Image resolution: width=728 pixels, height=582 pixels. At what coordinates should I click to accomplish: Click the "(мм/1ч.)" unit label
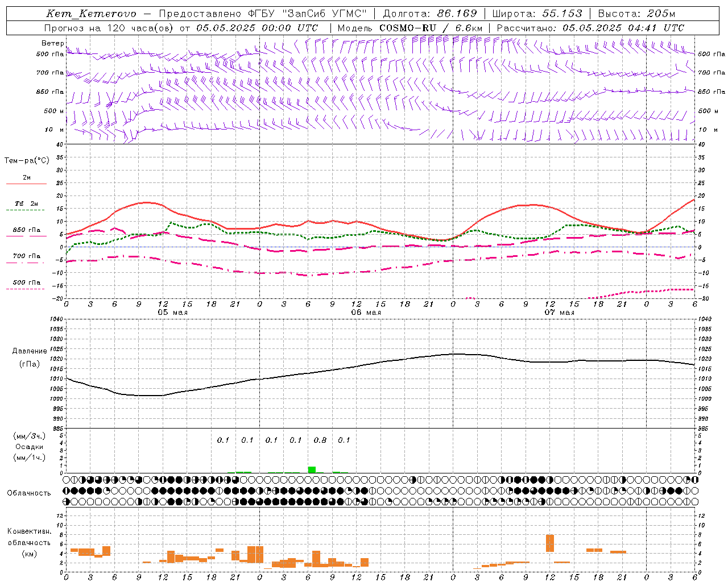[x=29, y=458]
